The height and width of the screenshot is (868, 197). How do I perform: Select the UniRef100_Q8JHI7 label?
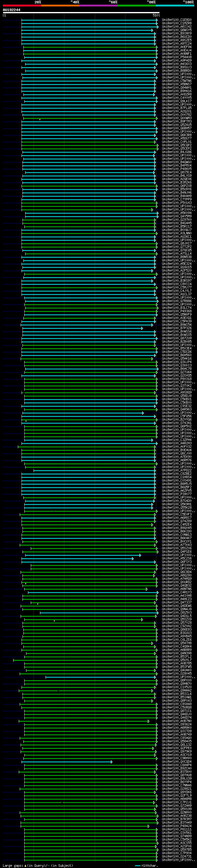177,243
